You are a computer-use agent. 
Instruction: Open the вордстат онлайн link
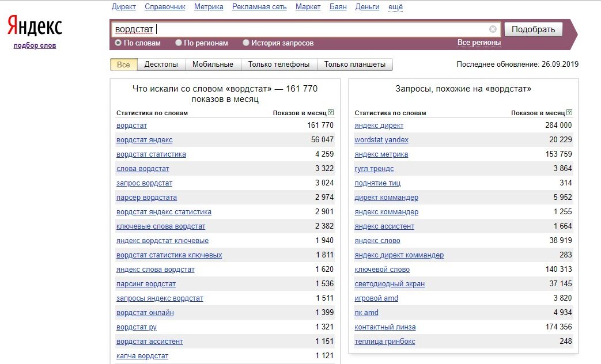[145, 313]
